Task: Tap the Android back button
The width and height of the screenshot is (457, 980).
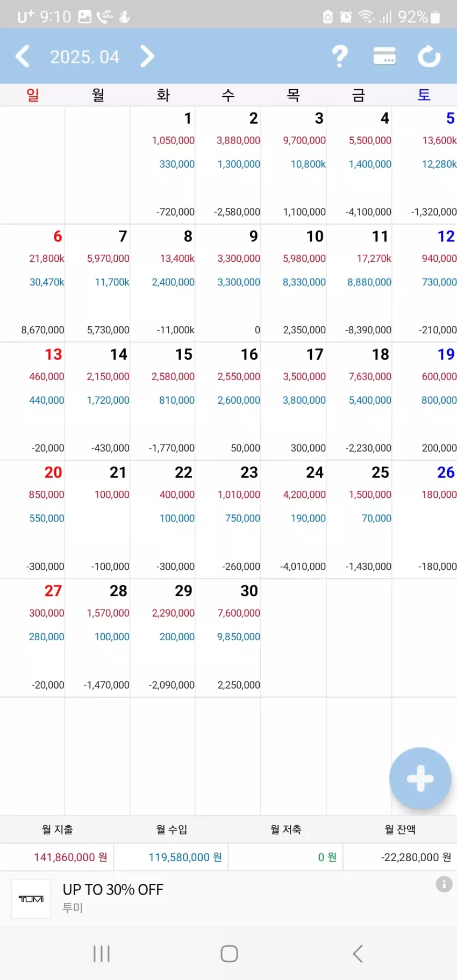Action: (x=358, y=954)
